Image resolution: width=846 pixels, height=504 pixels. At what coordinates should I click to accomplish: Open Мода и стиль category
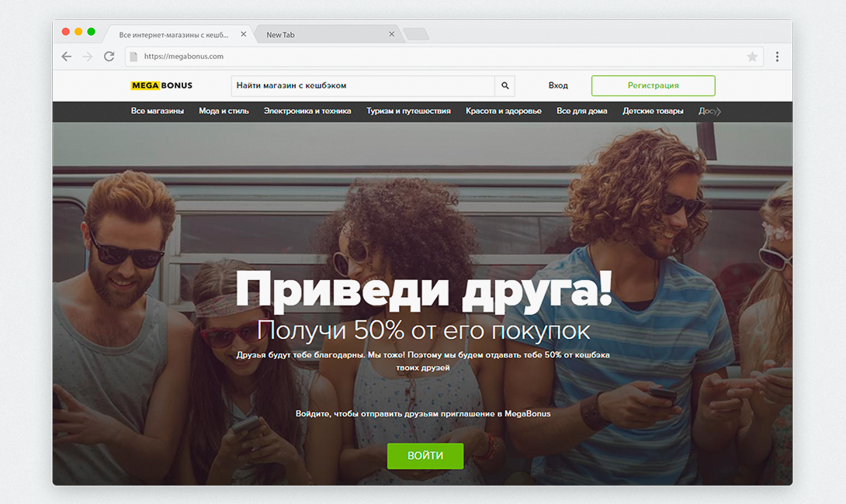(x=224, y=111)
